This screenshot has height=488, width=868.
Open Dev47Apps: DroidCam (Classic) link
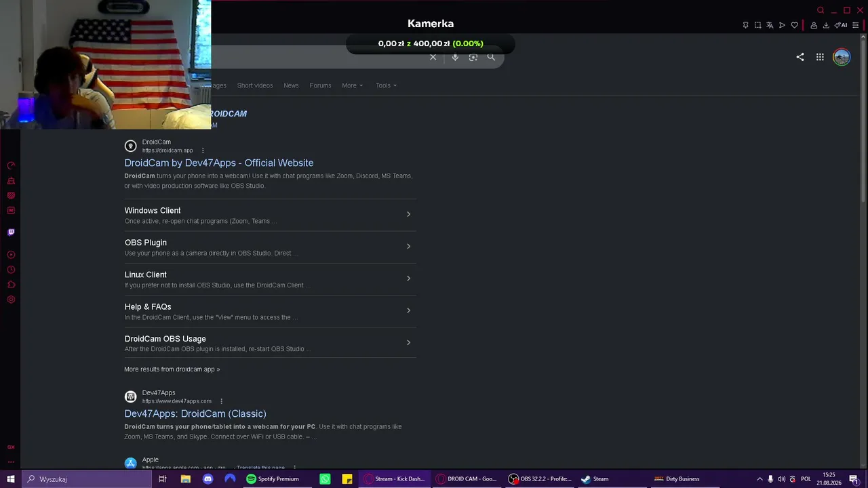pyautogui.click(x=195, y=413)
